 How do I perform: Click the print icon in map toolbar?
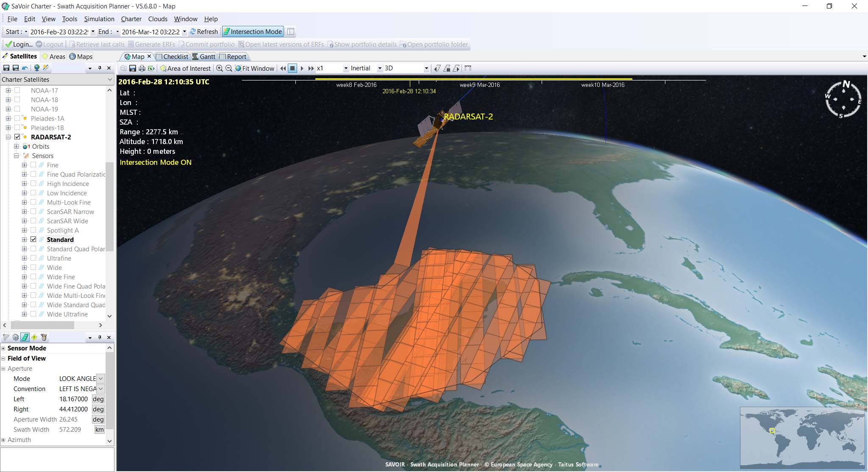pyautogui.click(x=142, y=68)
